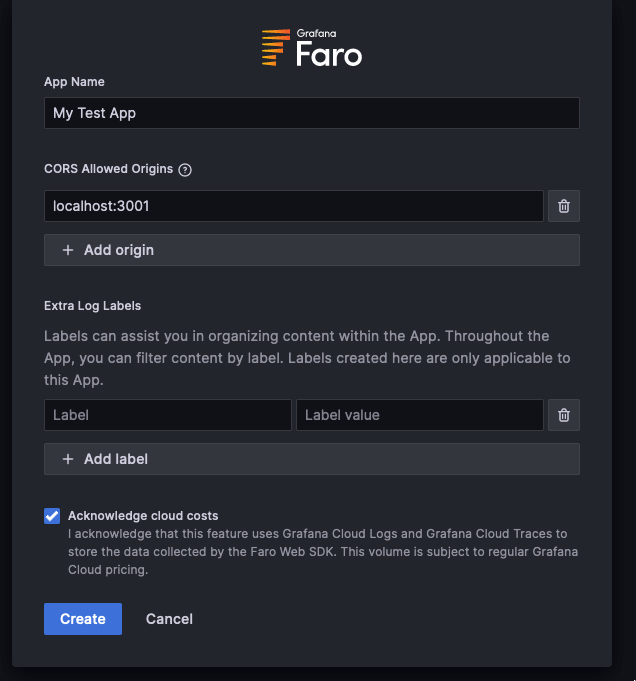Screen dimensions: 636x681
Task: Uncheck the Acknowledge cloud costs checkbox
Action: click(52, 516)
